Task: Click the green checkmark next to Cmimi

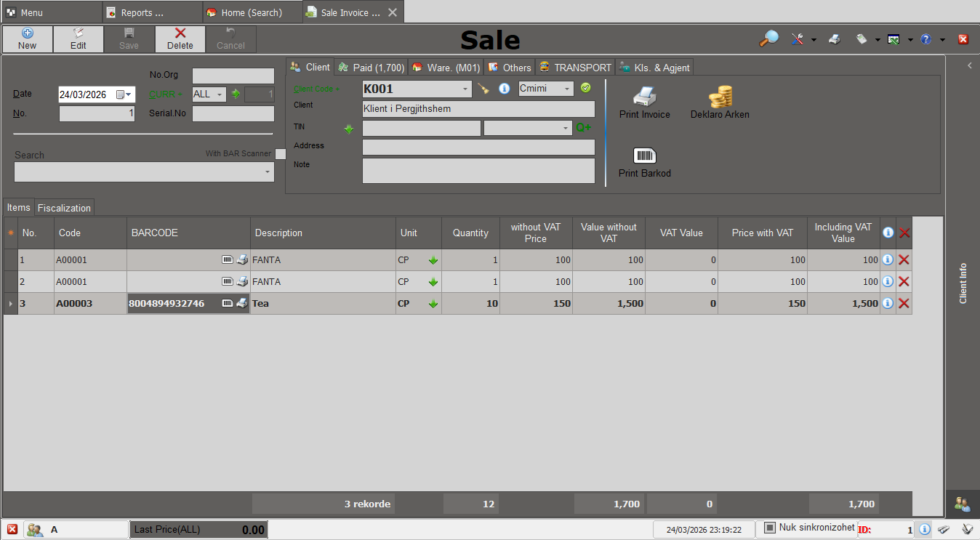Action: (x=585, y=89)
